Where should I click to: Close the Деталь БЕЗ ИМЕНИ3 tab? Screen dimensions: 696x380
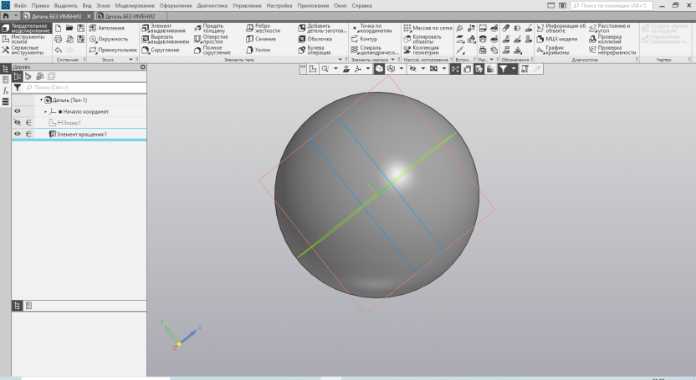89,16
